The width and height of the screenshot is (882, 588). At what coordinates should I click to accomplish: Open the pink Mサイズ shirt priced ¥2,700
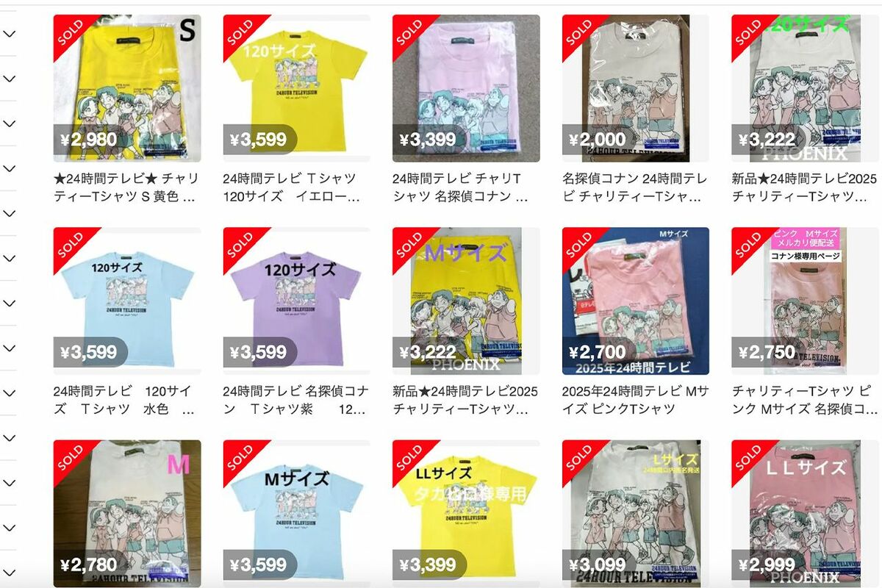(636, 301)
